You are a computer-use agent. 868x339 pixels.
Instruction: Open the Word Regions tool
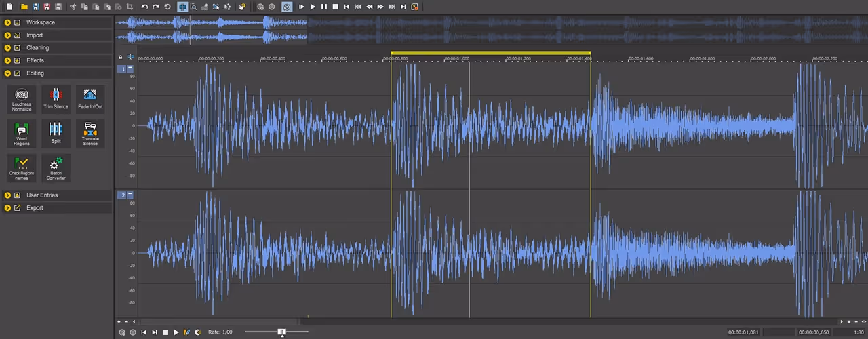pos(22,133)
